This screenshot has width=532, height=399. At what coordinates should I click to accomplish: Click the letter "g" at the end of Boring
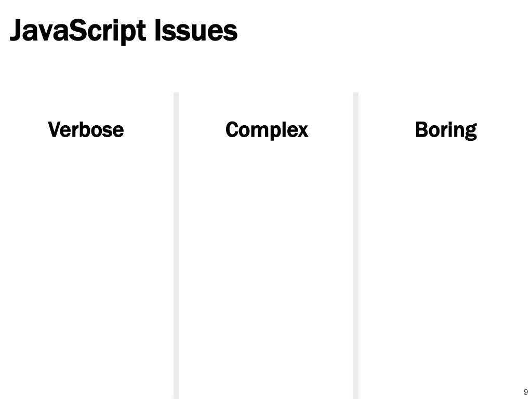pyautogui.click(x=471, y=134)
